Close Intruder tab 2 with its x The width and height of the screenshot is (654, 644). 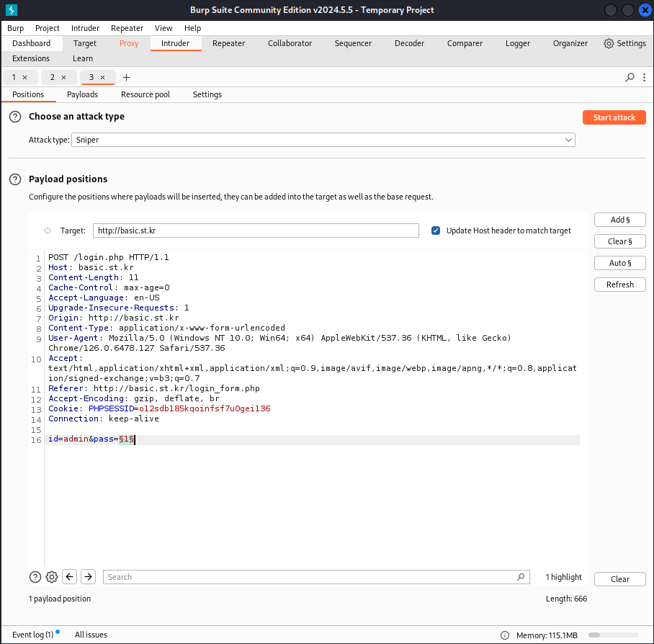point(64,78)
